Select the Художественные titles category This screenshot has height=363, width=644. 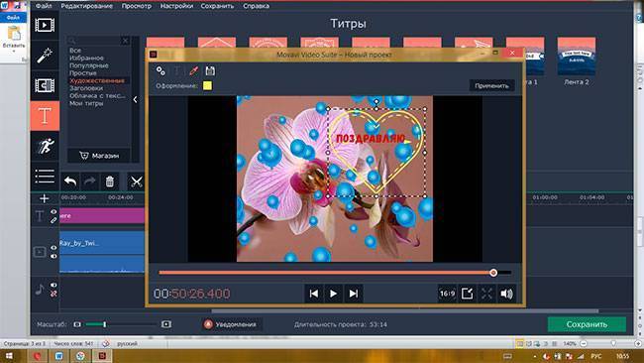97,80
